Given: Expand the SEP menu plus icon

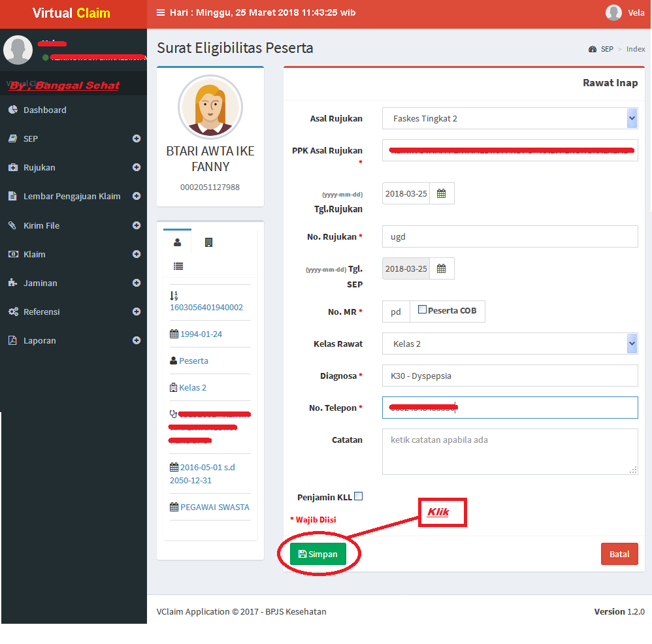Looking at the screenshot, I should pyautogui.click(x=137, y=138).
